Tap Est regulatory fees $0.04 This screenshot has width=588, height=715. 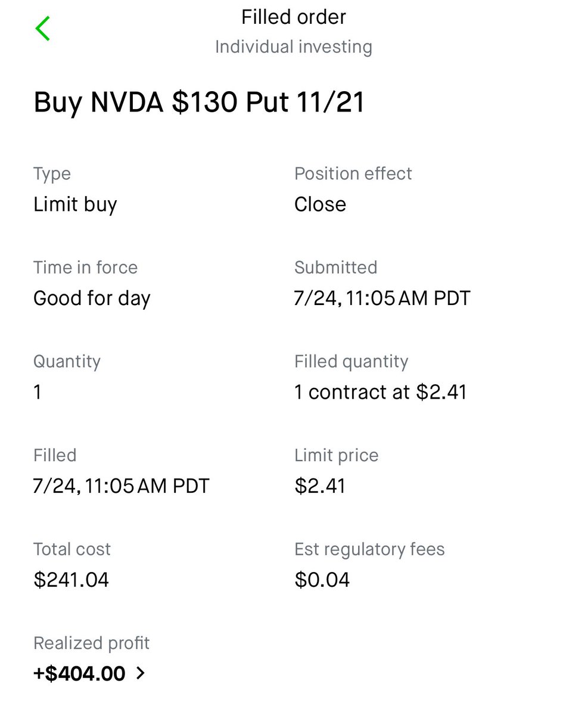[322, 579]
